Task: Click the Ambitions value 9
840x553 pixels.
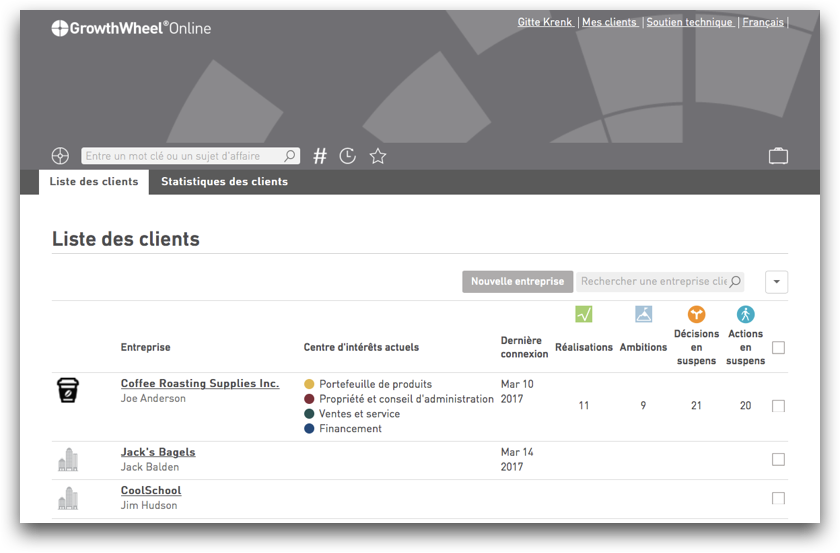Action: pyautogui.click(x=643, y=406)
